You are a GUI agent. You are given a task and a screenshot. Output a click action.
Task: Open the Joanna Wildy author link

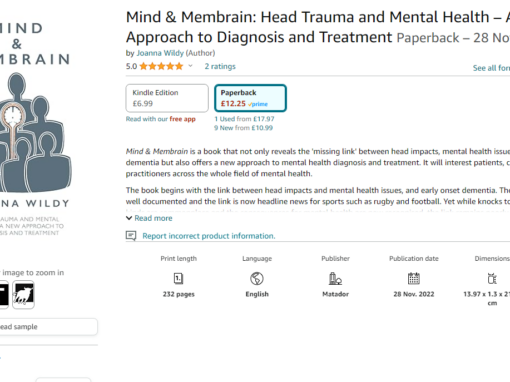click(x=160, y=53)
